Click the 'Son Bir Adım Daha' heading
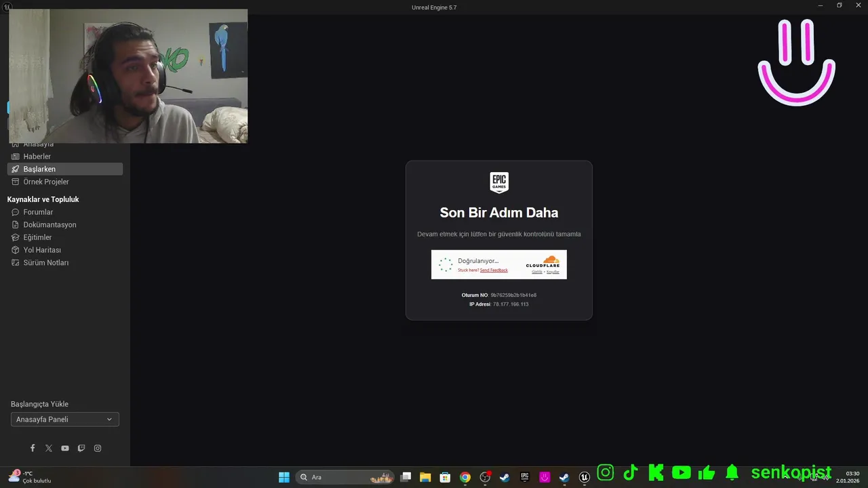The image size is (868, 488). pyautogui.click(x=499, y=213)
